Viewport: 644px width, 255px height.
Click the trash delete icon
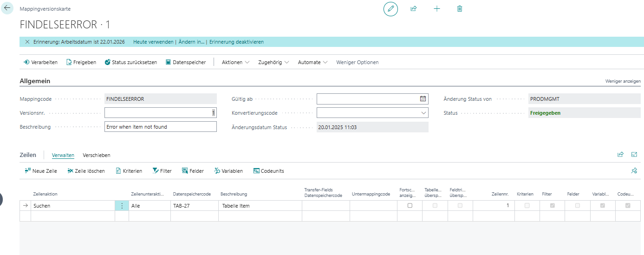(x=460, y=9)
